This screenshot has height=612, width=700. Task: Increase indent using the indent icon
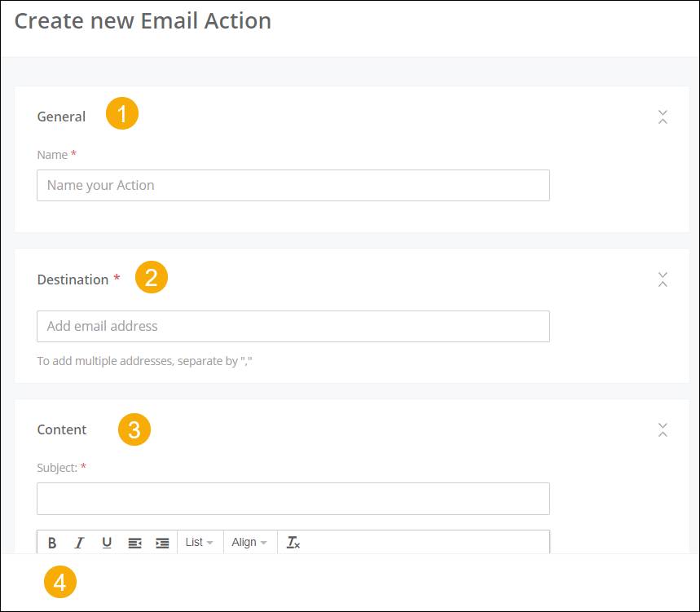[x=162, y=543]
